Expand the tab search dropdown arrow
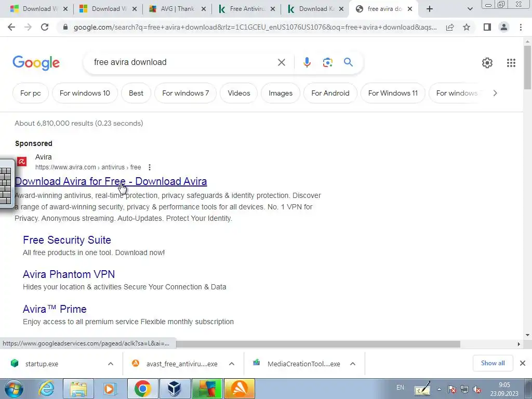Image resolution: width=532 pixels, height=399 pixels. tap(470, 9)
